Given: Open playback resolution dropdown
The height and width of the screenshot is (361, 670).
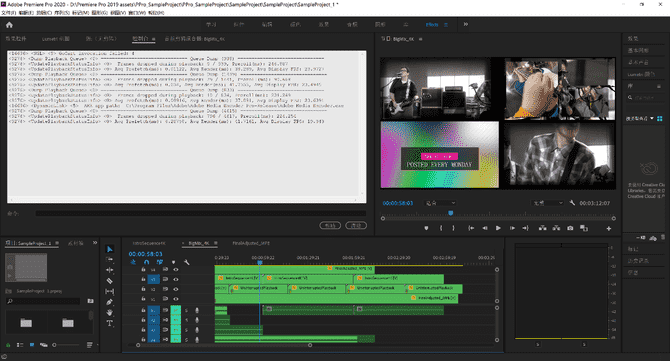Looking at the screenshot, I should point(548,203).
